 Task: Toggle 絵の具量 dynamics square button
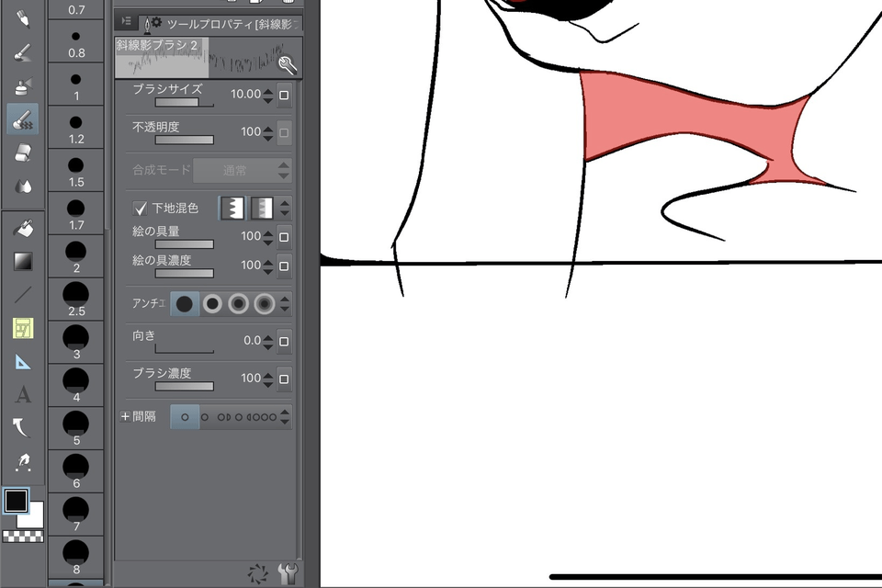tap(284, 237)
